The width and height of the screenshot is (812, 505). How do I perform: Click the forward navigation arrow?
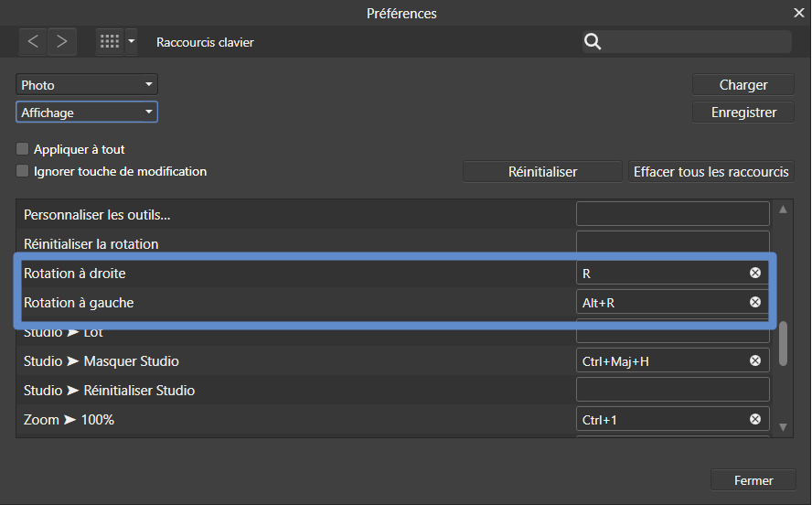click(x=61, y=41)
